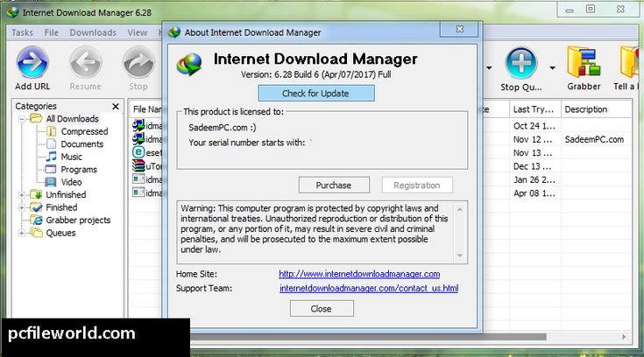Select the Programs category icon
Viewport: 644px width, 357px height.
tap(51, 170)
